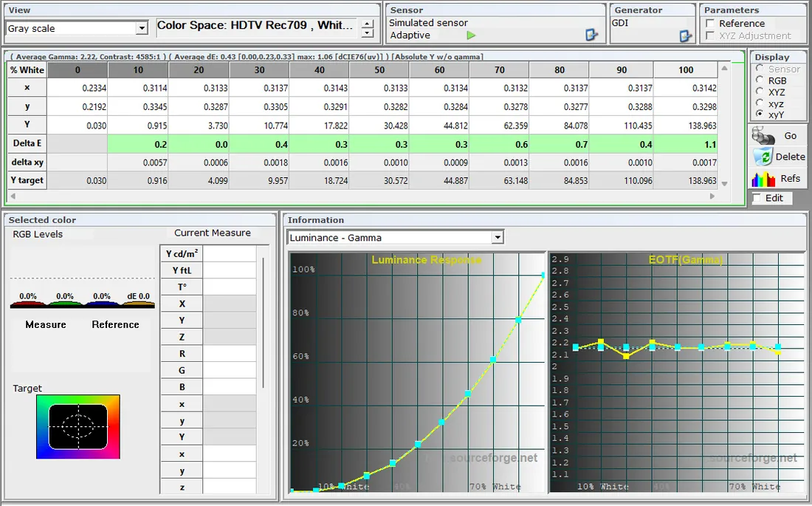The image size is (812, 506).
Task: Click the Target CIE color diagram
Action: tap(78, 427)
